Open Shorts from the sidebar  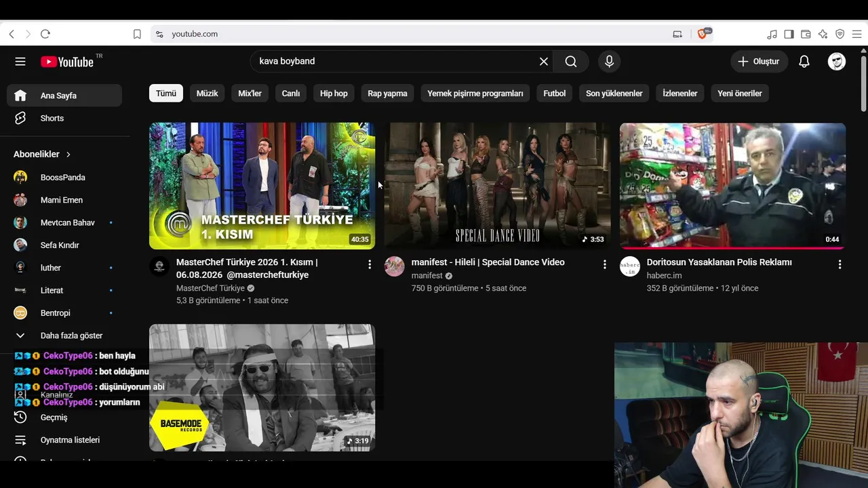point(64,119)
